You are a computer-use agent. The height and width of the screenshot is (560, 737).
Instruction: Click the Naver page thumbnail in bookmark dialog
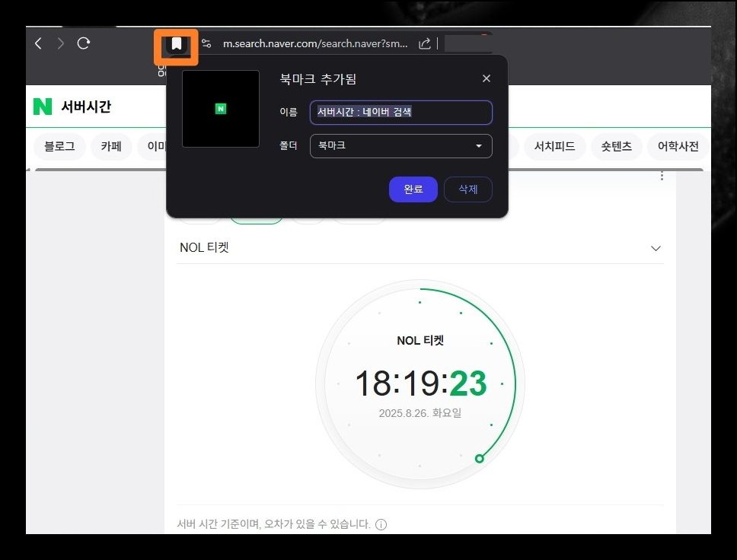221,109
